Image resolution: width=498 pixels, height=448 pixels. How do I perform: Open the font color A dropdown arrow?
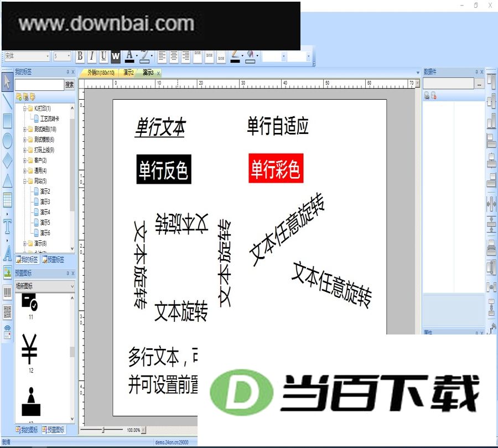coord(137,56)
